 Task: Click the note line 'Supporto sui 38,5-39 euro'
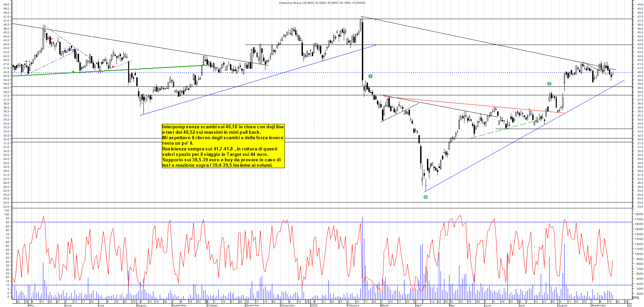tap(221, 160)
